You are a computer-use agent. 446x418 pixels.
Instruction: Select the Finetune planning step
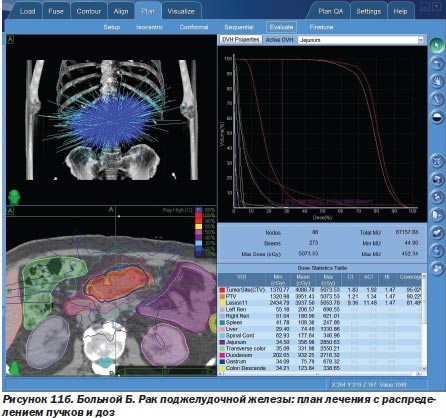(321, 27)
